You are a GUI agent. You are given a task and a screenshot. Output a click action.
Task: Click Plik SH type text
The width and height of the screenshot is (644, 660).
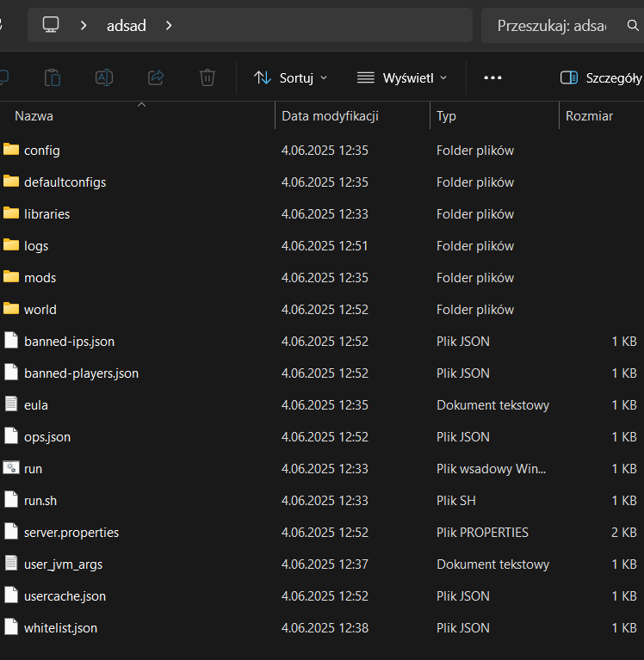(456, 501)
